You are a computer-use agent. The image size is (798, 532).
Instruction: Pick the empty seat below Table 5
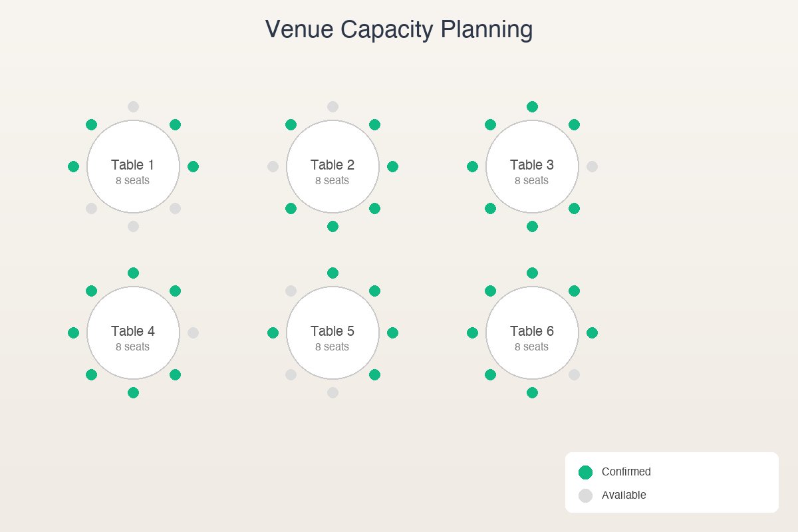pyautogui.click(x=332, y=392)
